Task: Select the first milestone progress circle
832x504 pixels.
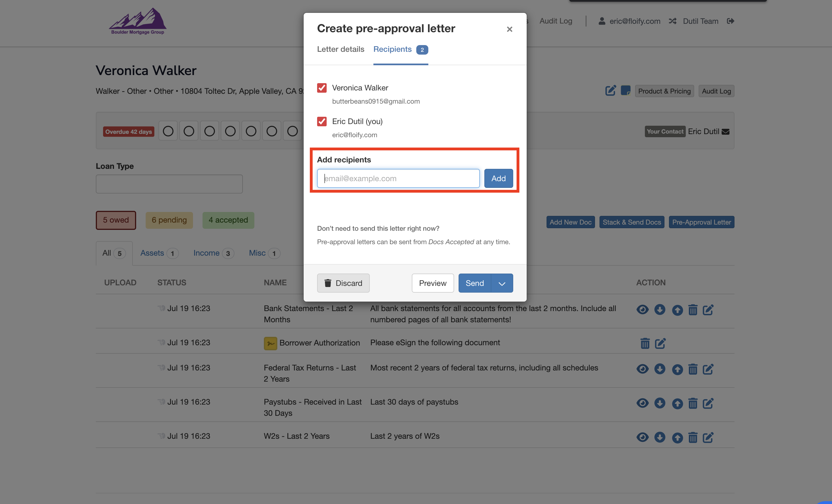Action: (x=168, y=131)
